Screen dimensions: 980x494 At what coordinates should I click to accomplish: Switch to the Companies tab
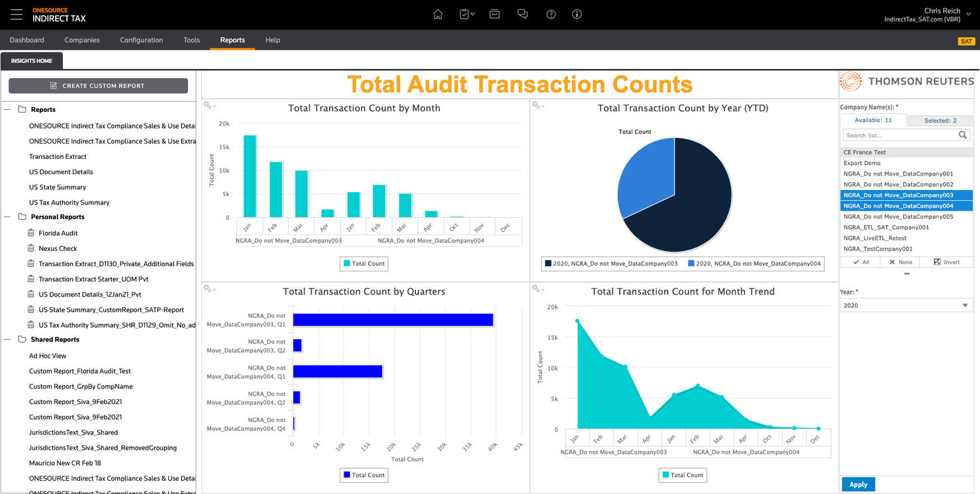point(82,40)
